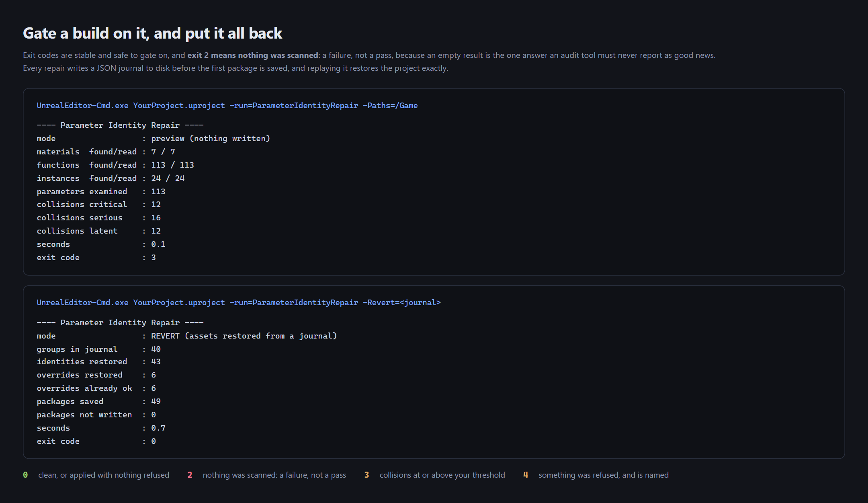Click the 'exit code : 3' line in preview output

point(96,257)
